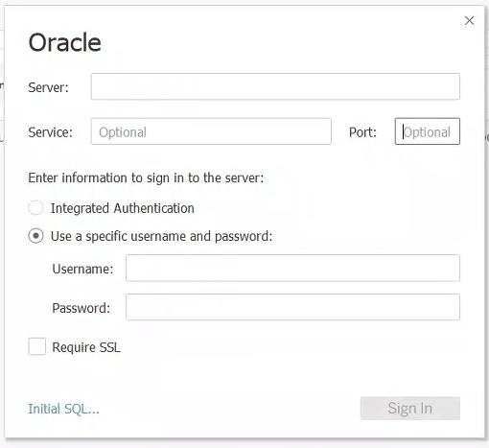The width and height of the screenshot is (489, 448).
Task: Click the "Server:" field label
Action: pyautogui.click(x=48, y=87)
